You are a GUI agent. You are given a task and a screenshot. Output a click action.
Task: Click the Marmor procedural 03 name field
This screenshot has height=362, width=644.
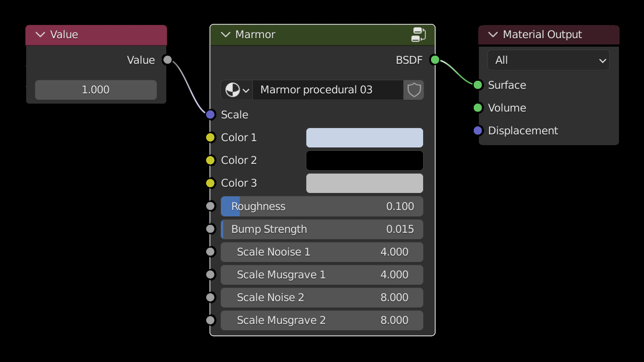tap(327, 90)
